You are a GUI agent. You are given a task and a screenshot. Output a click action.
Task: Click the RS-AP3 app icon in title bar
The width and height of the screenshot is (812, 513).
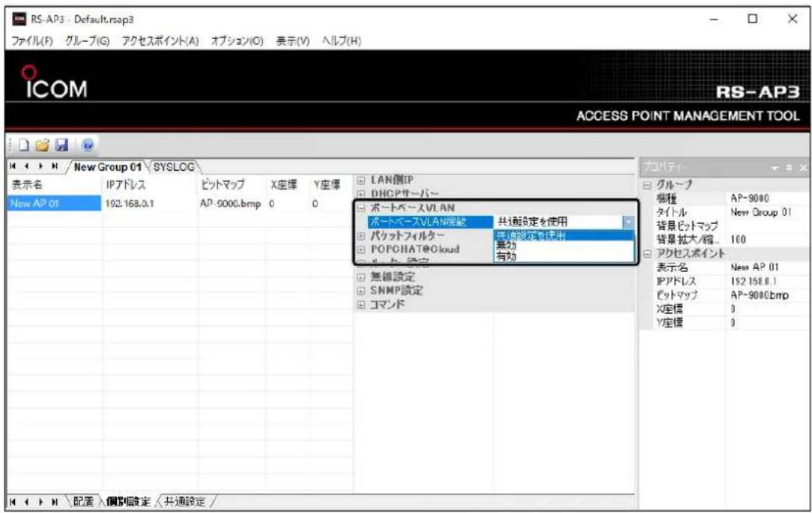point(19,19)
